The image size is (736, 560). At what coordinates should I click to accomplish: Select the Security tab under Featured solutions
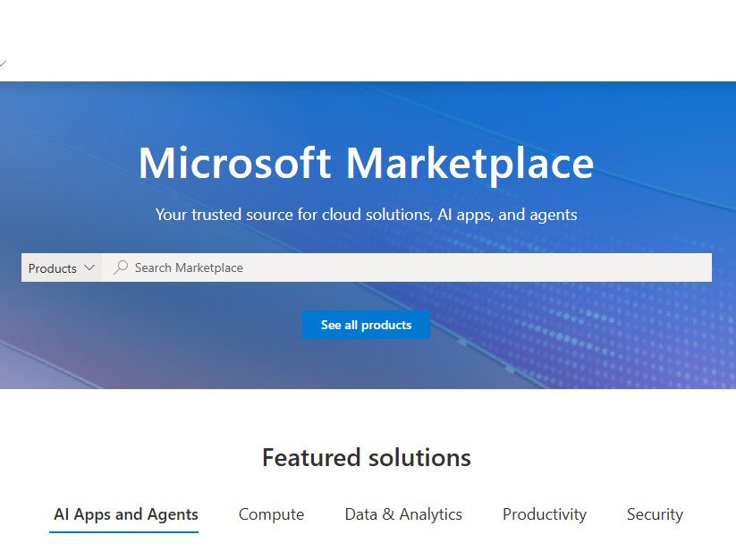[654, 514]
